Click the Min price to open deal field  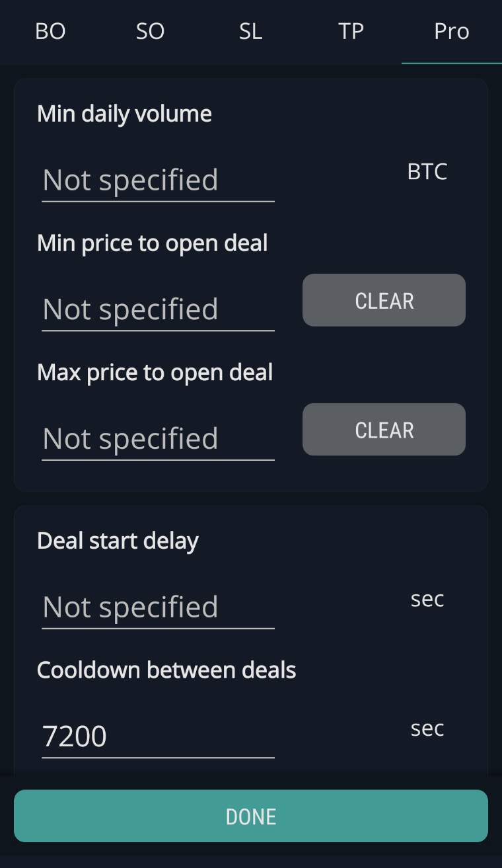tap(159, 309)
